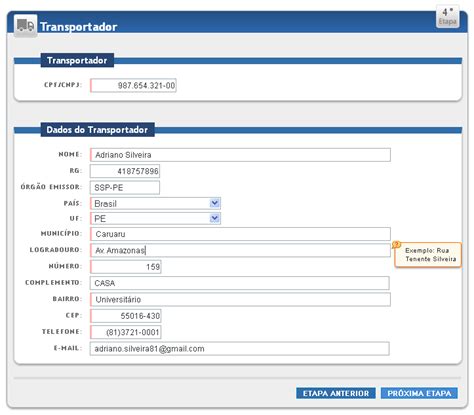This screenshot has height=415, width=474.
Task: Click the ÓRGÃO EMISSOR label
Action: (x=51, y=187)
